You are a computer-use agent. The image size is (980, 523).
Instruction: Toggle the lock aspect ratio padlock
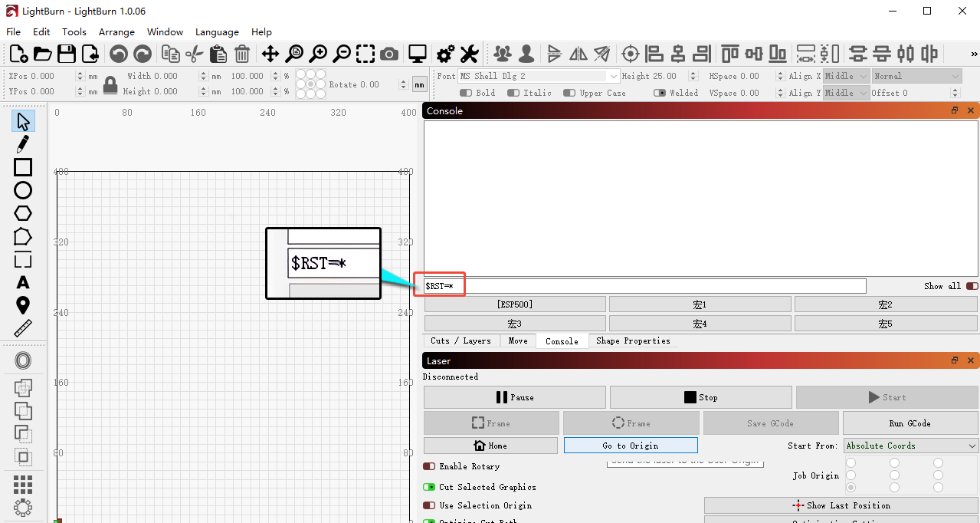click(110, 84)
